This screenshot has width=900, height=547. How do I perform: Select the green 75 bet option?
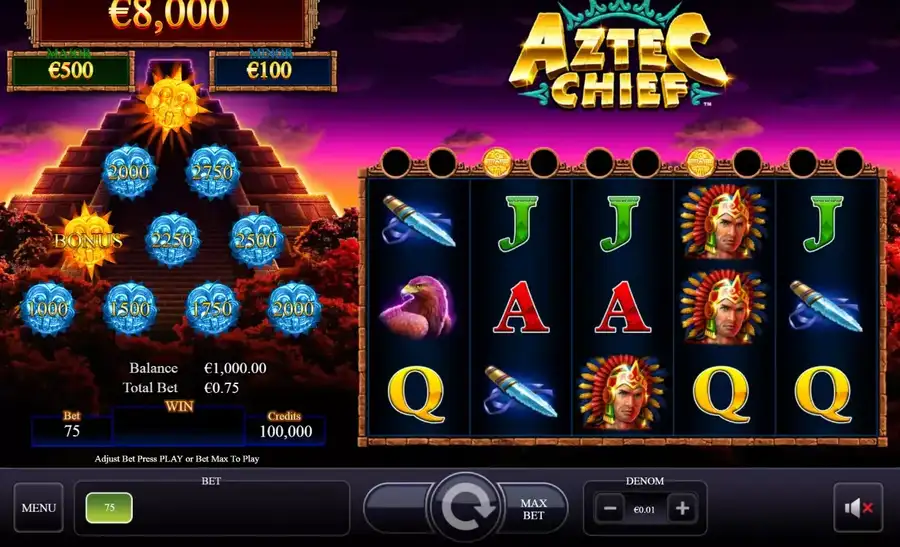coord(109,507)
